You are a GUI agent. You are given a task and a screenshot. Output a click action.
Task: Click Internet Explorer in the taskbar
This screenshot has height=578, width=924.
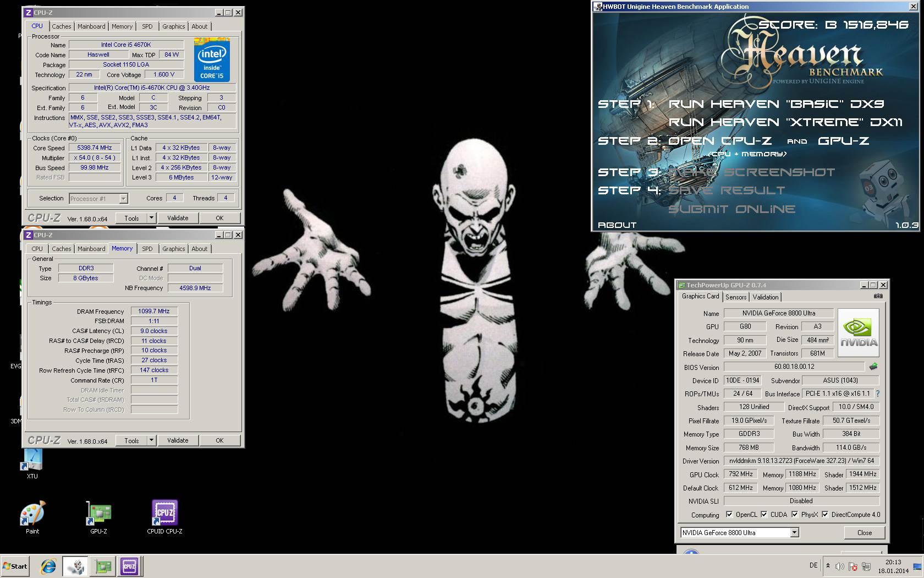(48, 566)
